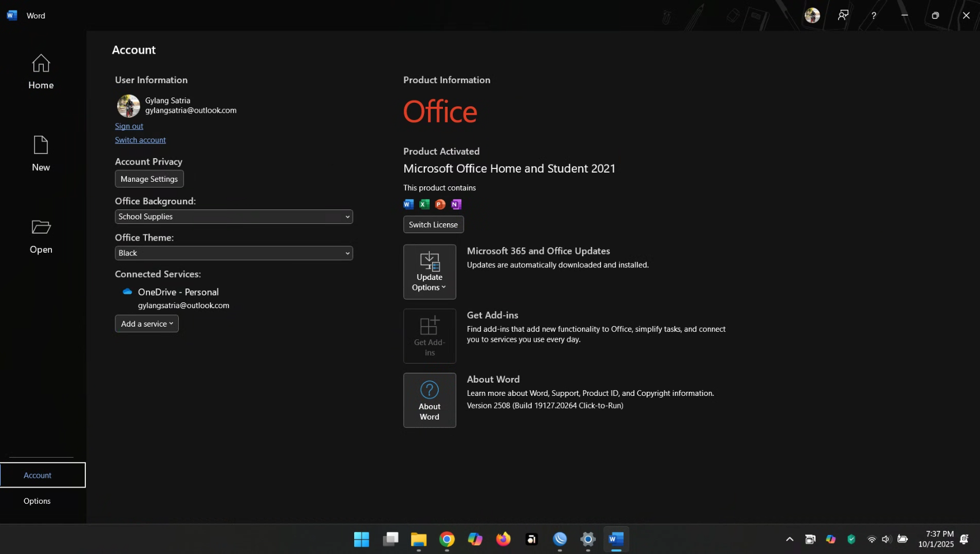
Task: Expand the Office Background dropdown
Action: coord(234,217)
